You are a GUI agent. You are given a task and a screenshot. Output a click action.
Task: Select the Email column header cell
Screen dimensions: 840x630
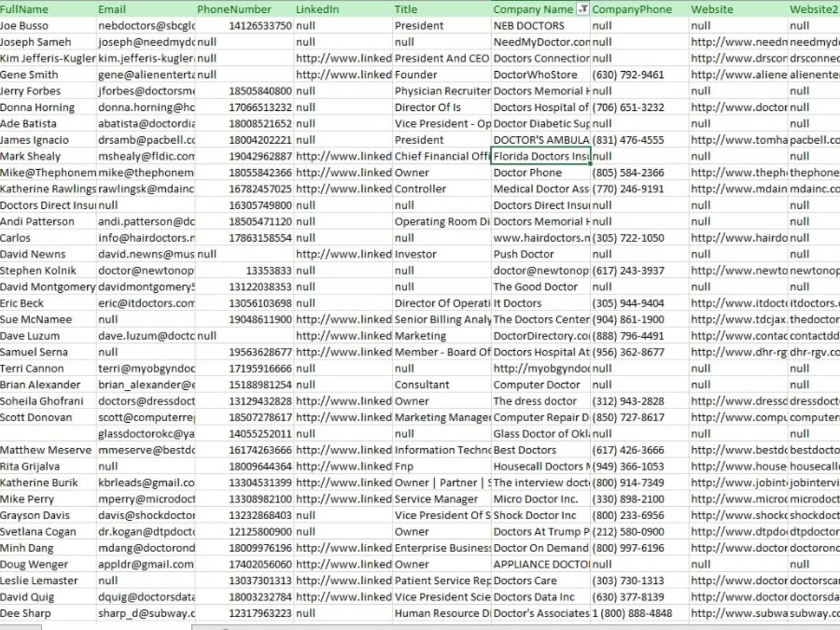[x=146, y=9]
